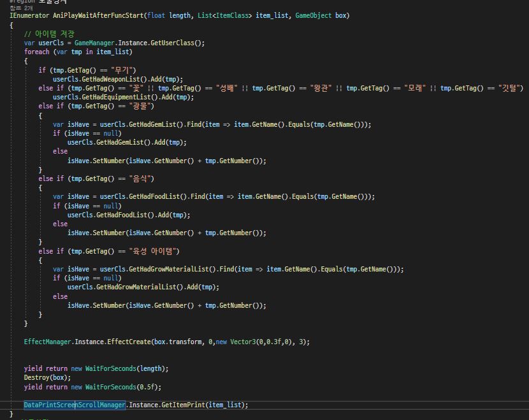
Task: Place cursor on AniPlayWaitAfterFuncStart method name
Action: click(x=99, y=15)
